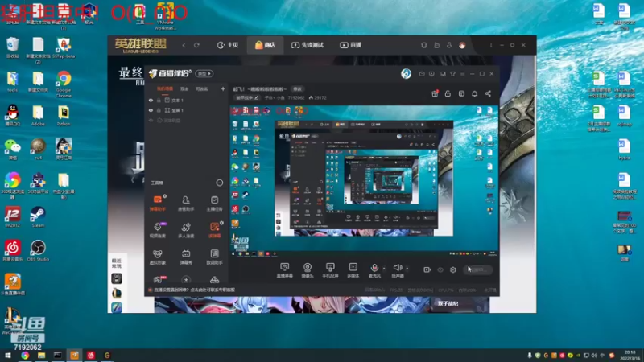Toggle lock on 全屏 1 source
The image size is (644, 362).
coord(159,110)
